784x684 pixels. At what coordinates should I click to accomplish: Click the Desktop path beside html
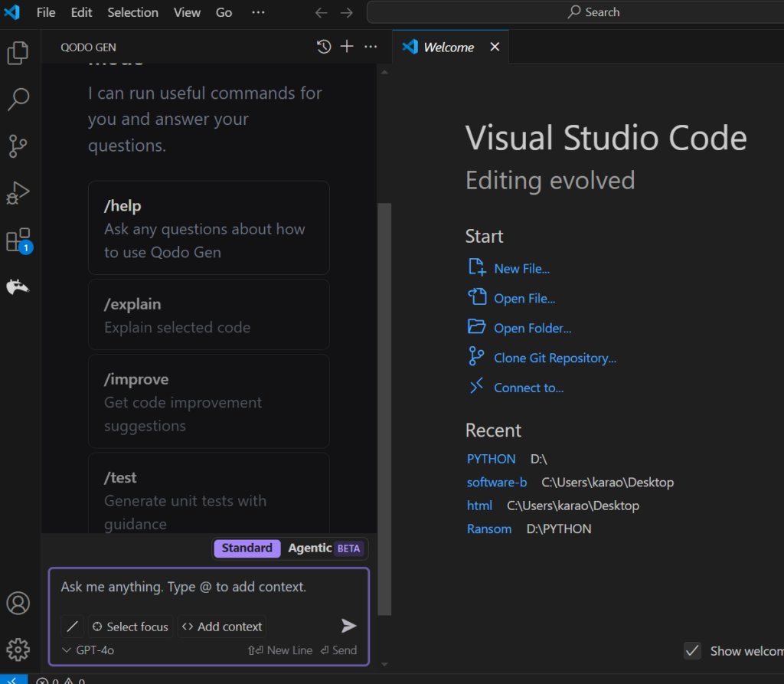[573, 506]
